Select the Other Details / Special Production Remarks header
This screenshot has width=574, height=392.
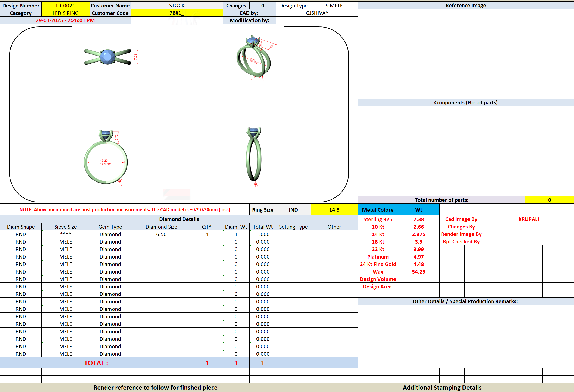tap(466, 301)
